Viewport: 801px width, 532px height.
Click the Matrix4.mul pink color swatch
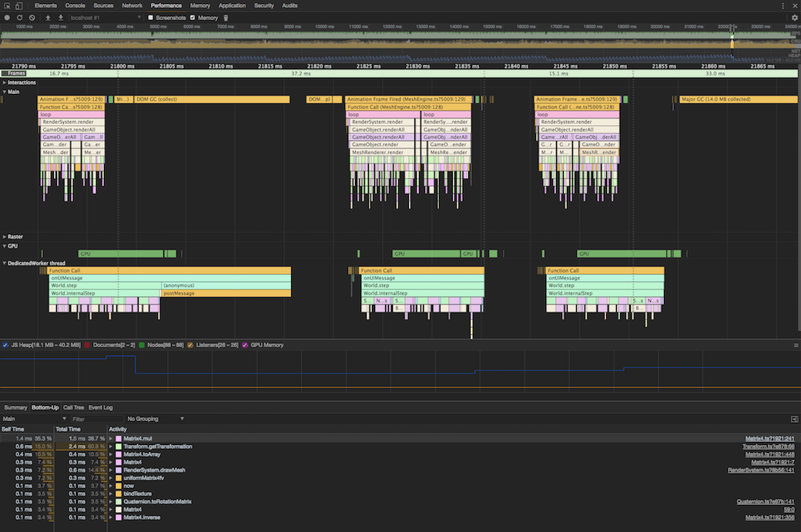[x=119, y=439]
